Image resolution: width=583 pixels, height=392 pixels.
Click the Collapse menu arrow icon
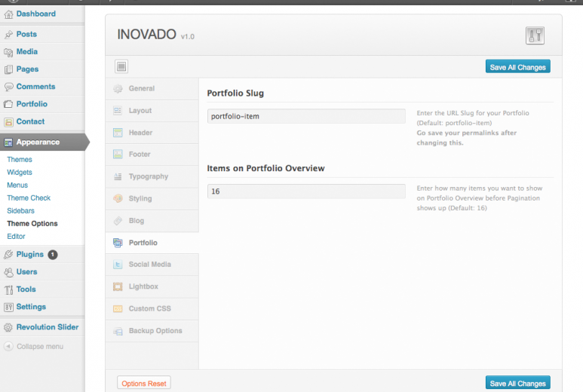click(8, 346)
